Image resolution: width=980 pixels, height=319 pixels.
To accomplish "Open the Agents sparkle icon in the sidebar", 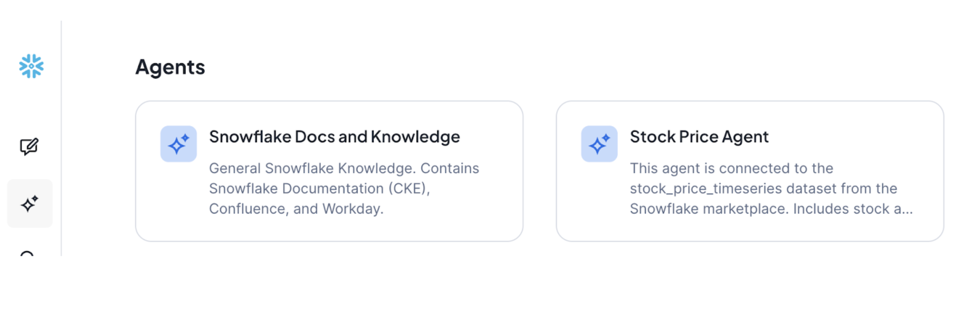I will click(30, 203).
